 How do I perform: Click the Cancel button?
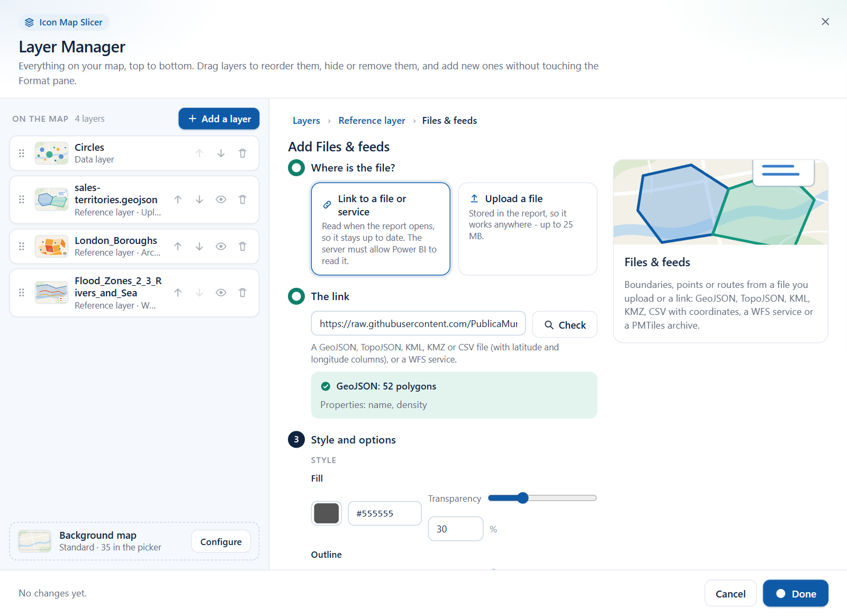click(731, 594)
